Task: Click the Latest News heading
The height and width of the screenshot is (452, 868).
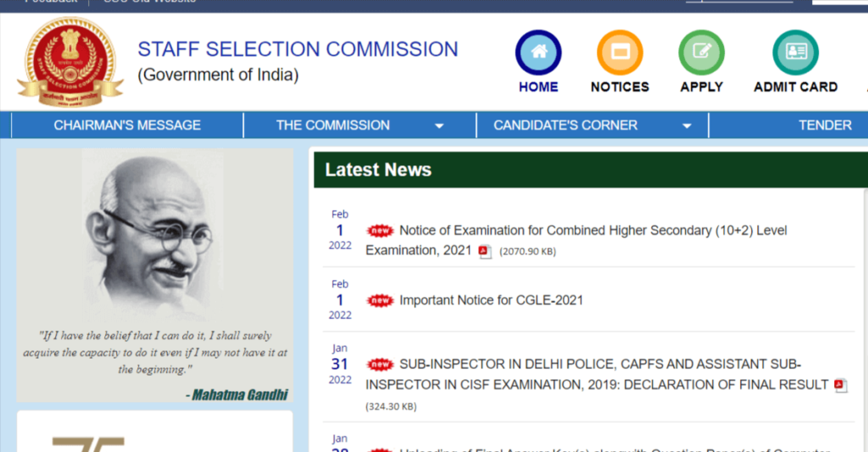Action: coord(378,170)
